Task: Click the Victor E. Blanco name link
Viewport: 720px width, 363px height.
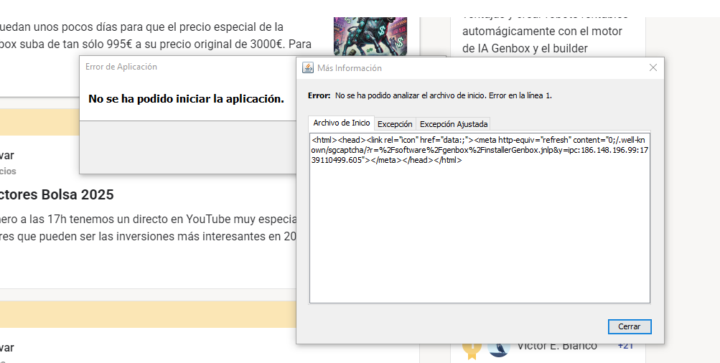Action: point(557,346)
